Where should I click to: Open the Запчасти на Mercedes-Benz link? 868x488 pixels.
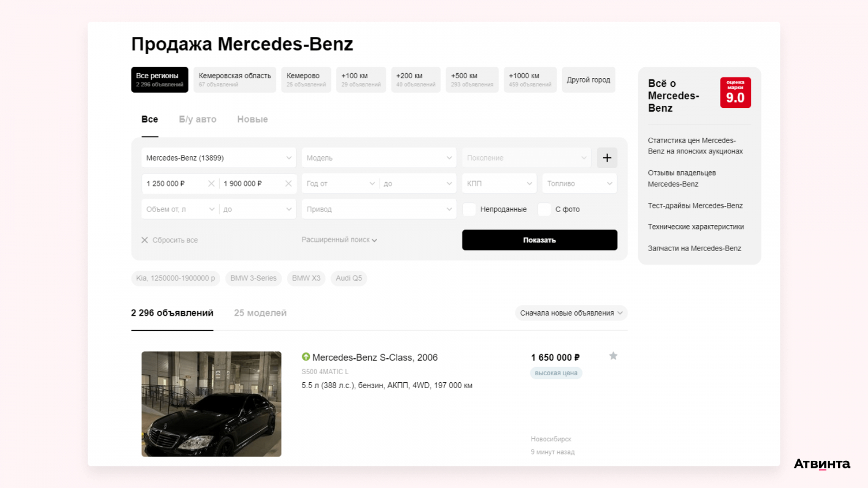(694, 248)
